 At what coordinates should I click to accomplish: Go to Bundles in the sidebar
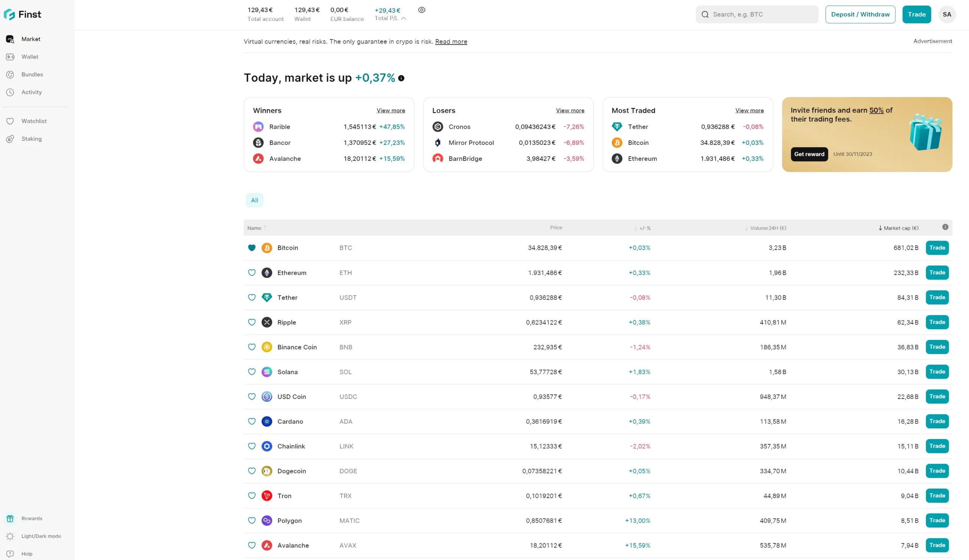(x=32, y=75)
